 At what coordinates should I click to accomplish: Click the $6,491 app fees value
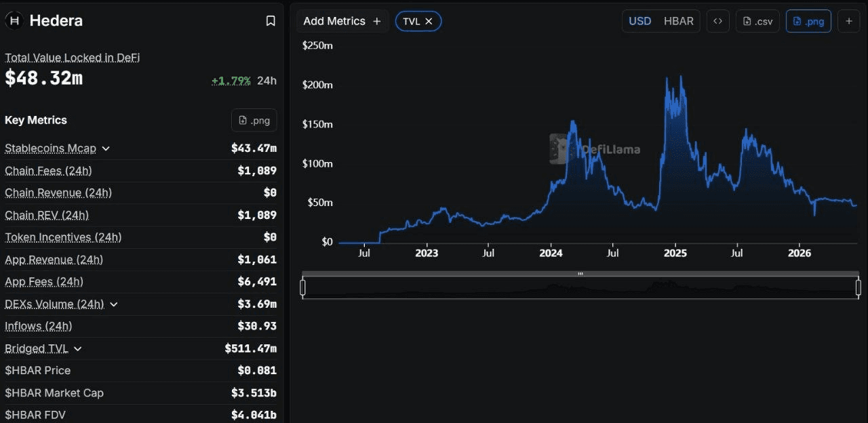point(257,281)
